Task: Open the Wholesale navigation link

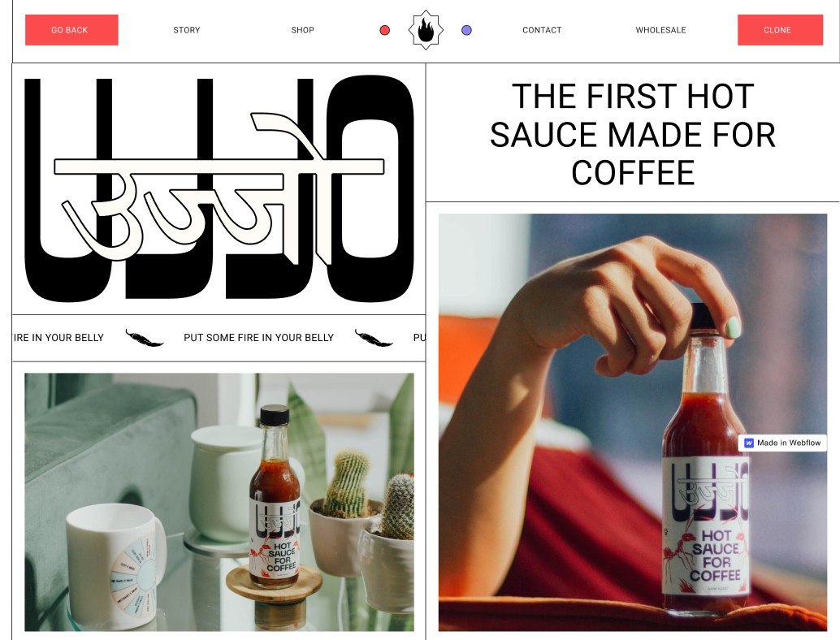Action: [x=660, y=30]
